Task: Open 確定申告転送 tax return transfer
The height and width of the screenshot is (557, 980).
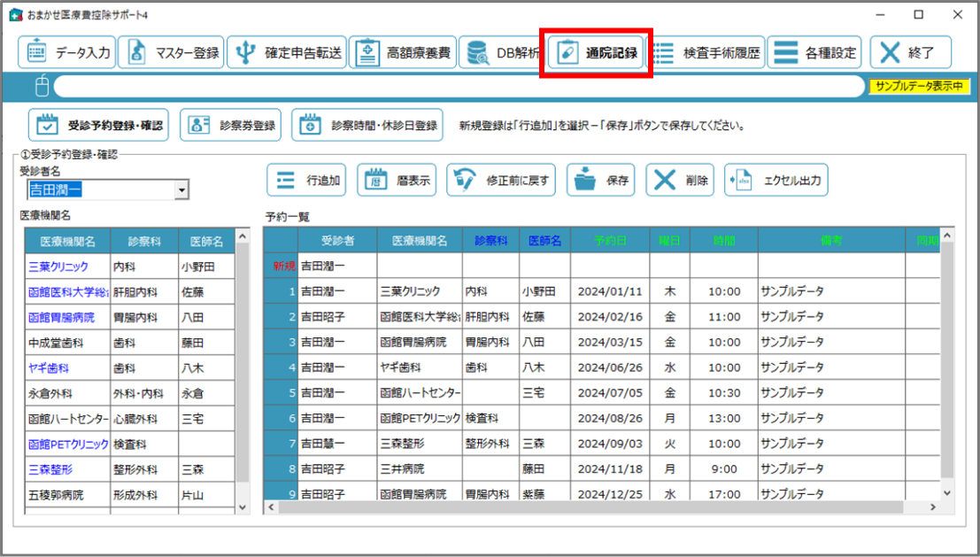Action: (x=285, y=51)
